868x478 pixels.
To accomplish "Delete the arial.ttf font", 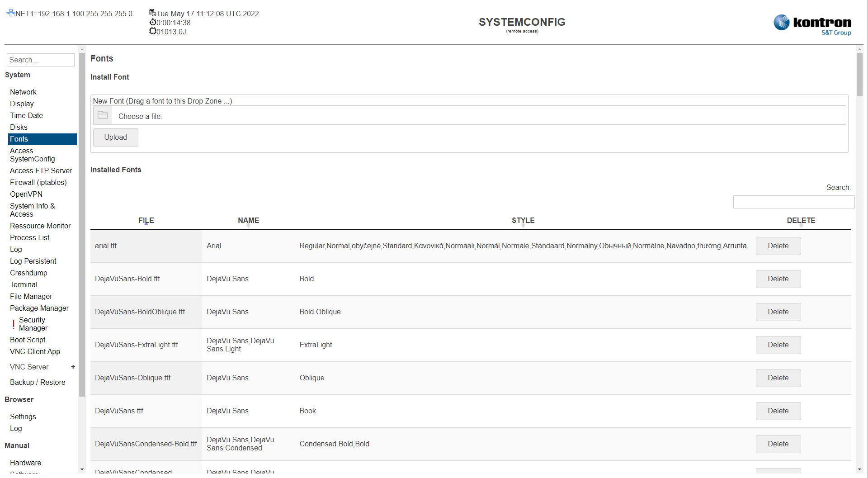I will coord(778,246).
